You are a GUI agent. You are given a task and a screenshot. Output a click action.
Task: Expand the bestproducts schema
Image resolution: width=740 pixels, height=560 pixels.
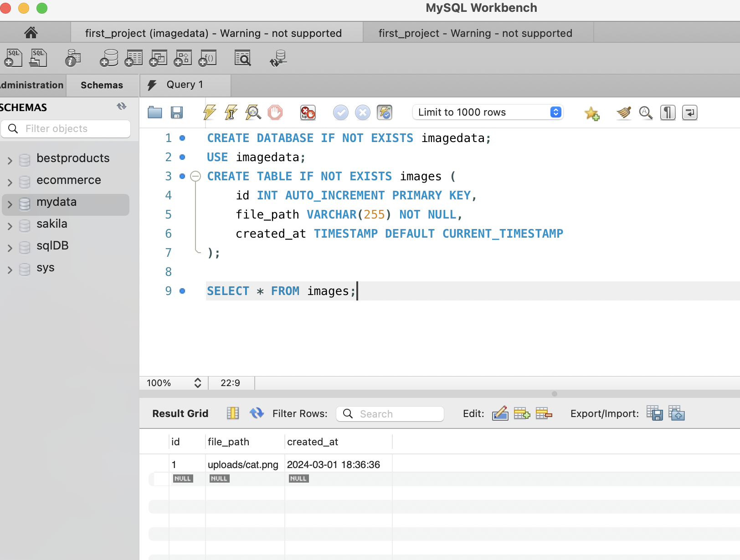pyautogui.click(x=10, y=160)
